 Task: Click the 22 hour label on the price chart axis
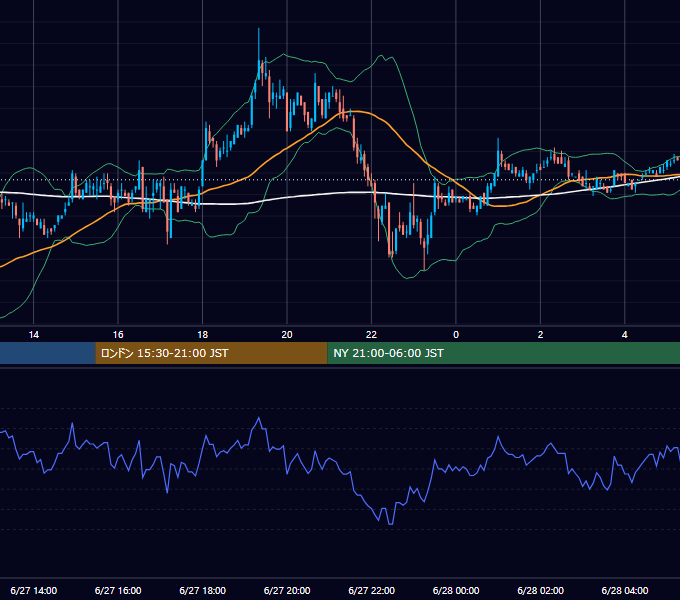click(371, 335)
